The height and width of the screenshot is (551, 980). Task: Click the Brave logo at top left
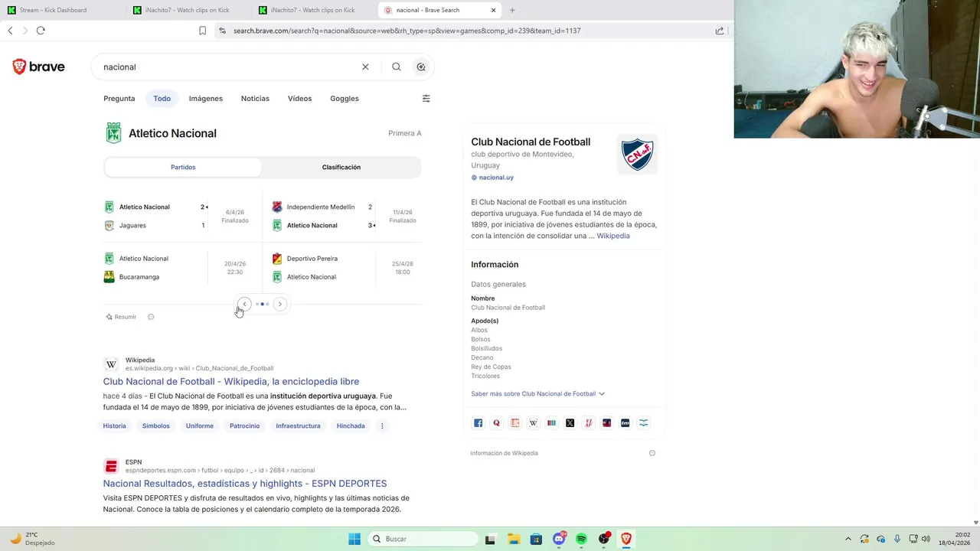point(38,67)
